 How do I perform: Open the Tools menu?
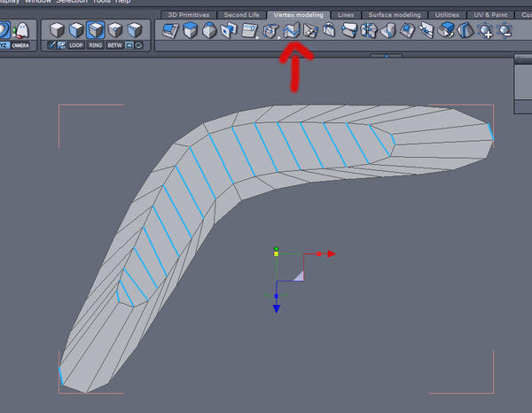[x=101, y=2]
